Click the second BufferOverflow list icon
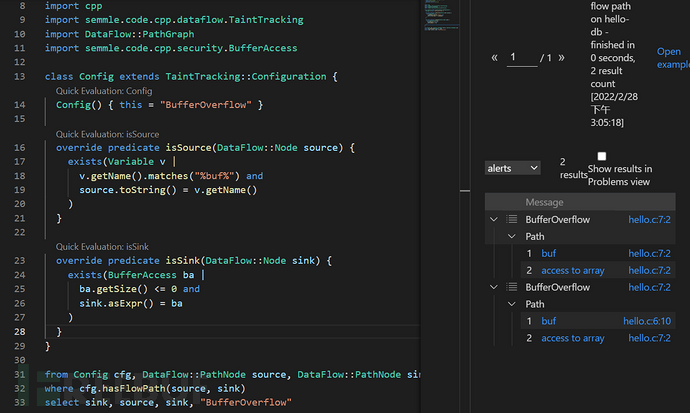 tap(511, 287)
